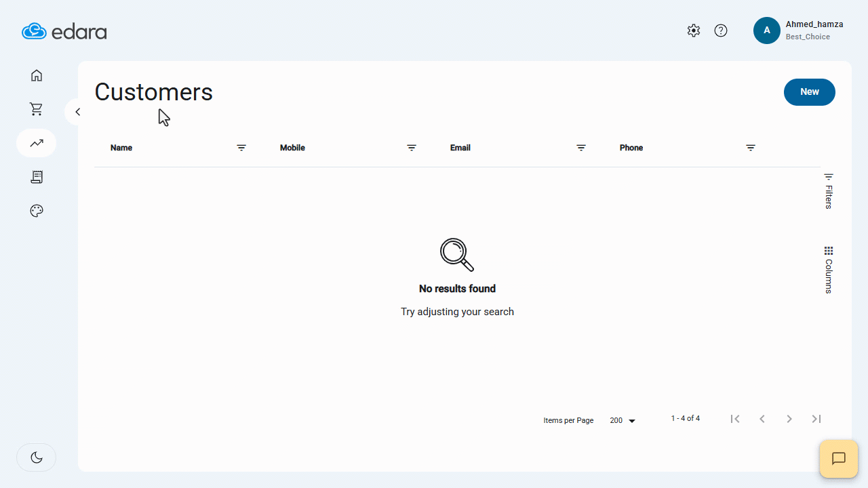Sort by Mobile column header

[292, 148]
